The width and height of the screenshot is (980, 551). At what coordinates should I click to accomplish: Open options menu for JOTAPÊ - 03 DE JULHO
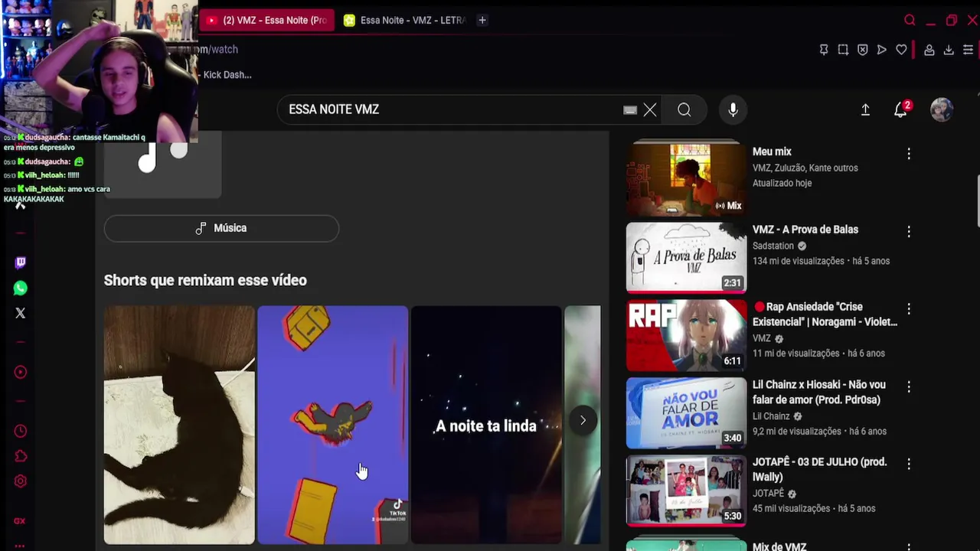(909, 464)
